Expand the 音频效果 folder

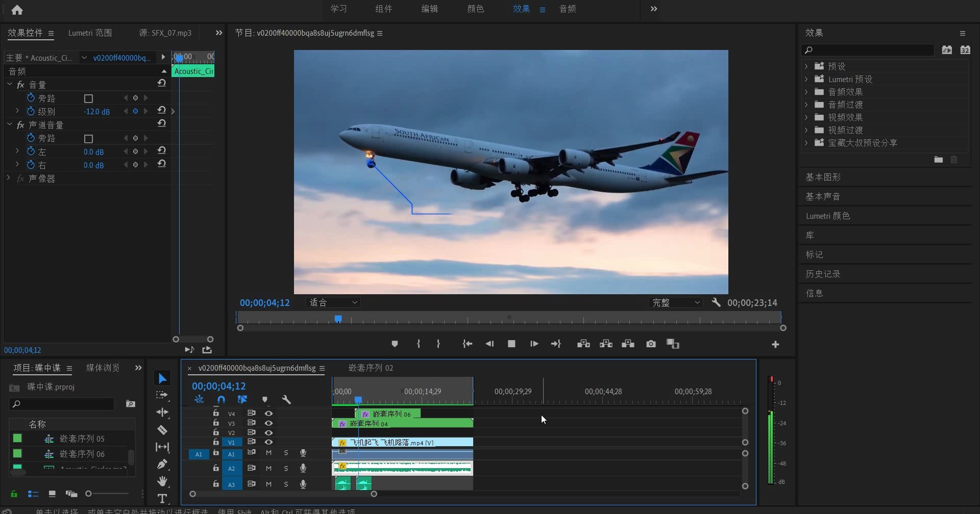point(806,92)
